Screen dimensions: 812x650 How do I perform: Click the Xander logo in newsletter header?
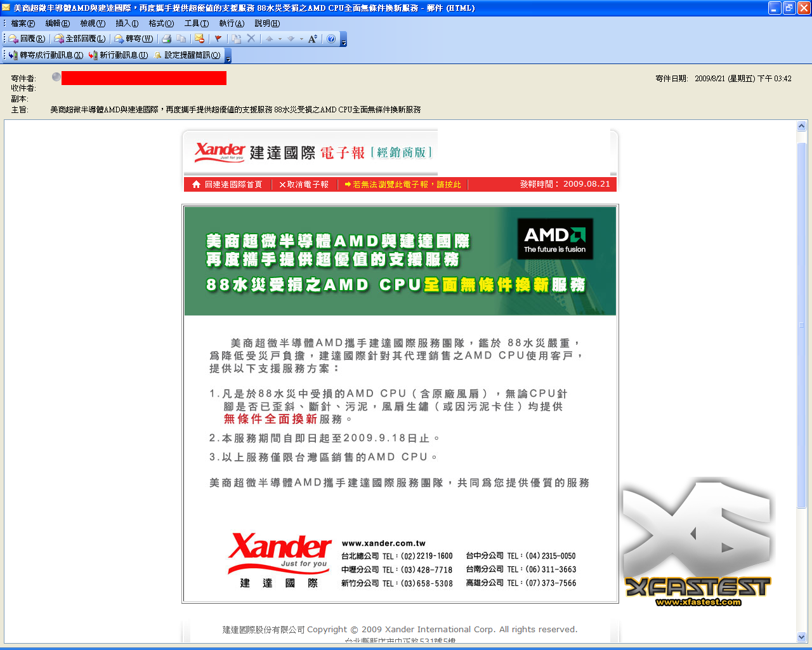219,152
